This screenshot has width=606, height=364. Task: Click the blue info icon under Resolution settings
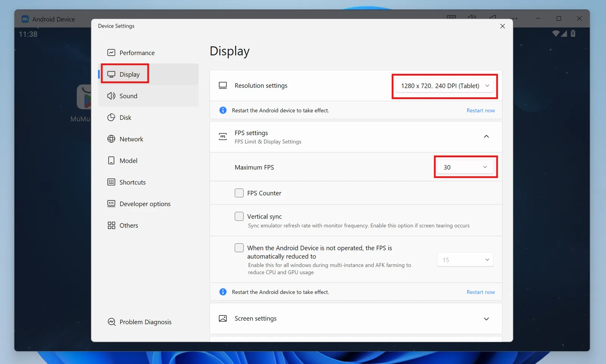click(223, 110)
